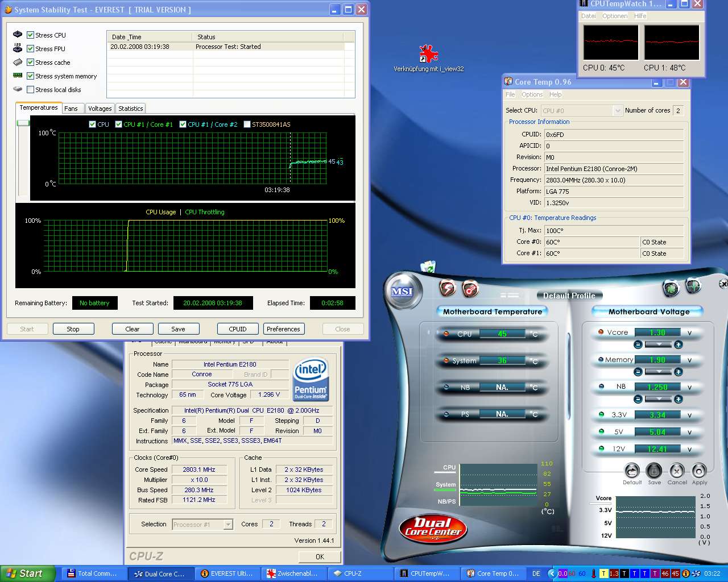728x582 pixels.
Task: Click the CPU Throttling legend label
Action: (x=205, y=212)
